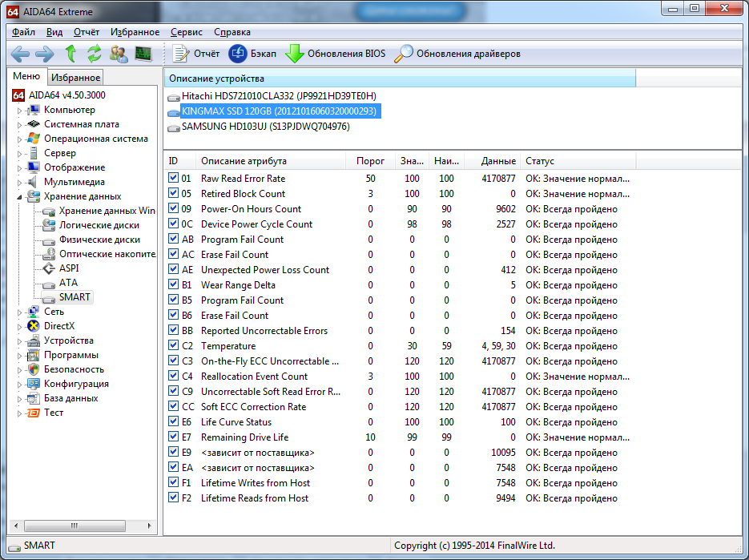Select the SAMSUNG HD103UJ drive
Screen dimensions: 749x560
pos(266,127)
